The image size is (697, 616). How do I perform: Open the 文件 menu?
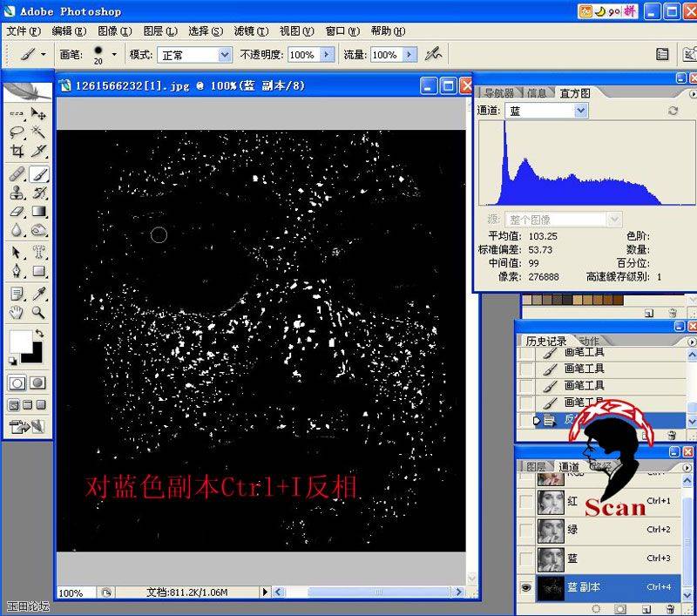pos(24,31)
